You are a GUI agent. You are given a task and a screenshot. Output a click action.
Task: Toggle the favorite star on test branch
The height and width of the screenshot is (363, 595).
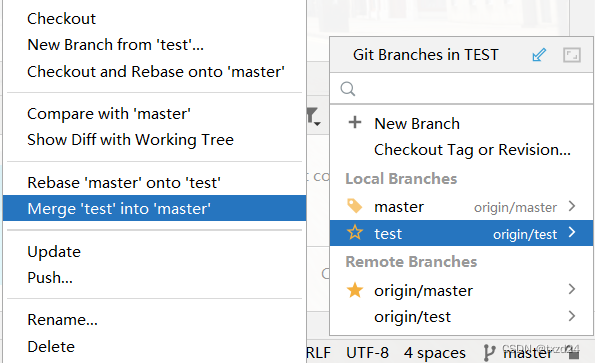355,232
